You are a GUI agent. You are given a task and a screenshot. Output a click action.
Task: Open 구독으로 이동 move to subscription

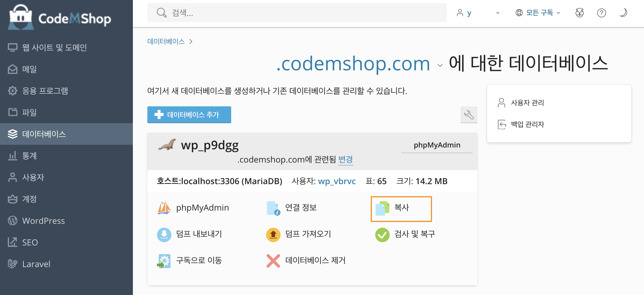pyautogui.click(x=189, y=261)
